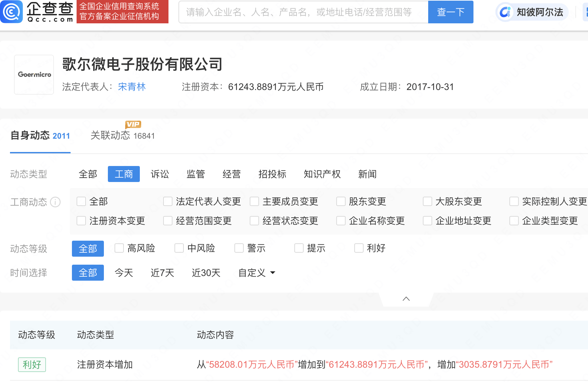Image resolution: width=588 pixels, height=382 pixels.
Task: Select 全部 under 动态等级
Action: [x=88, y=249]
